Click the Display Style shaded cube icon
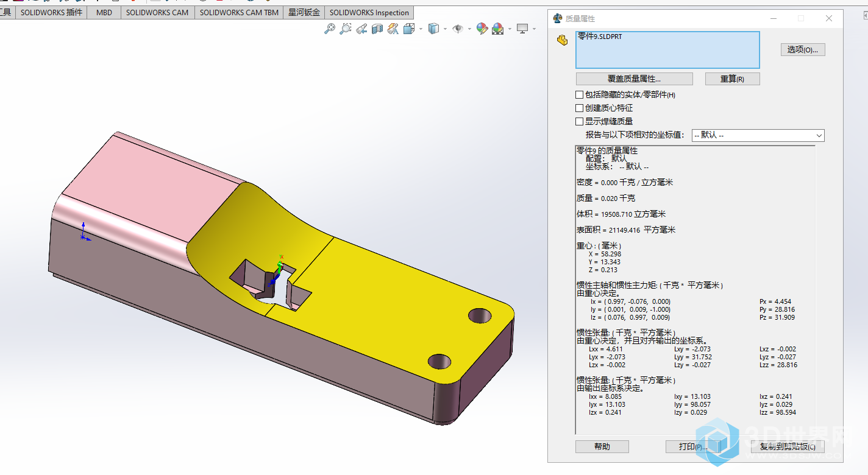This screenshot has width=868, height=475. point(433,28)
